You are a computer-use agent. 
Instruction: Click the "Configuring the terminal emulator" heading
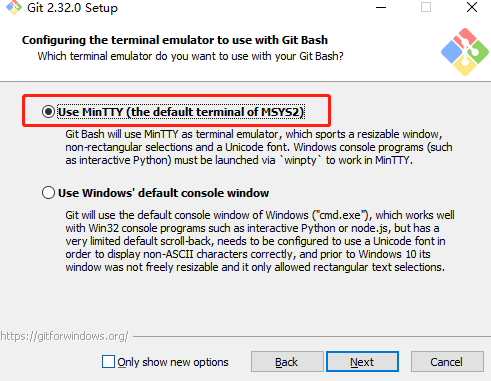click(175, 40)
